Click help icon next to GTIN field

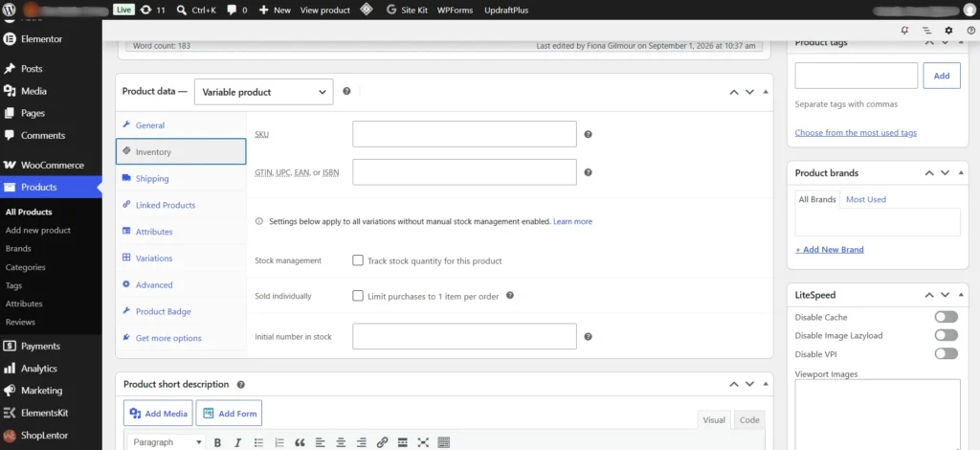tap(588, 172)
